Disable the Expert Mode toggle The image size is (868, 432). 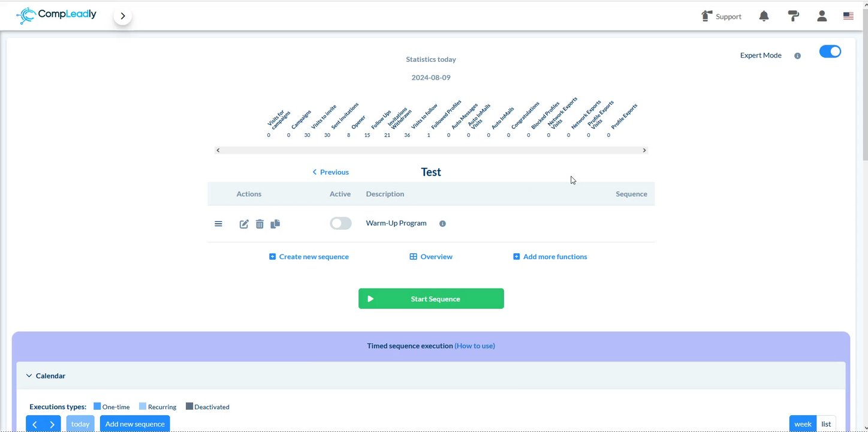tap(830, 52)
